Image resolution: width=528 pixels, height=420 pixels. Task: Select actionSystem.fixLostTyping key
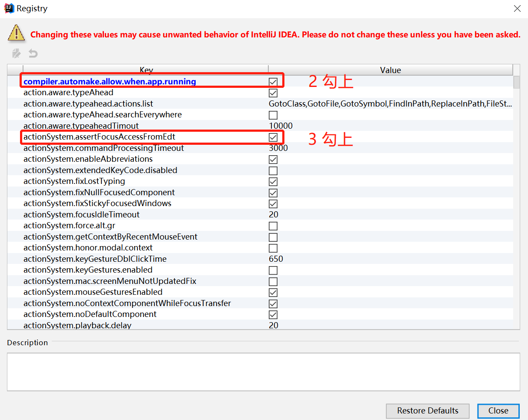pyautogui.click(x=74, y=181)
